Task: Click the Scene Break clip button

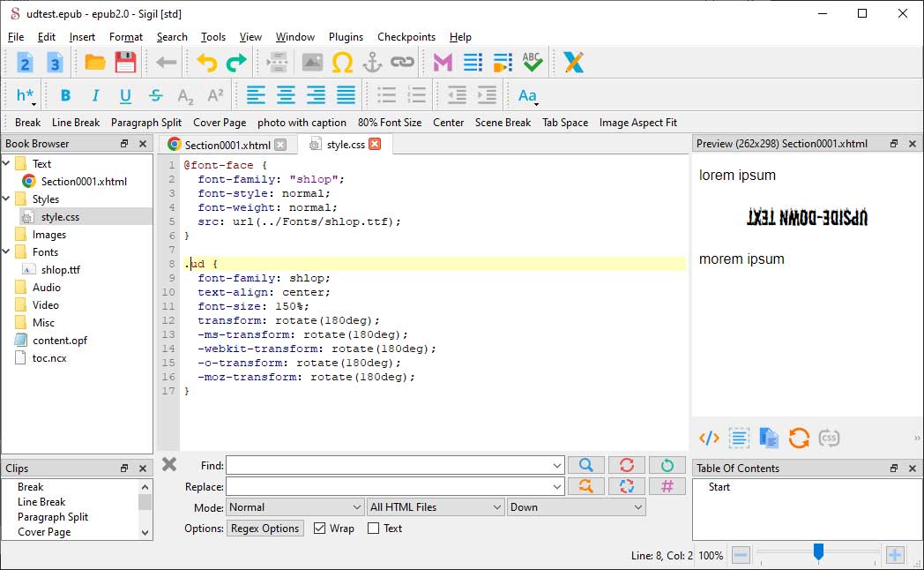Action: [x=503, y=123]
